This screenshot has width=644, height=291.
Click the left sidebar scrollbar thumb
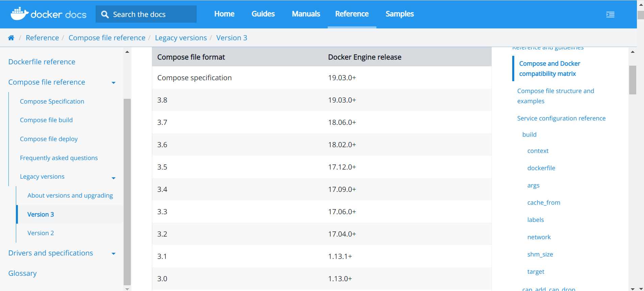tap(127, 192)
